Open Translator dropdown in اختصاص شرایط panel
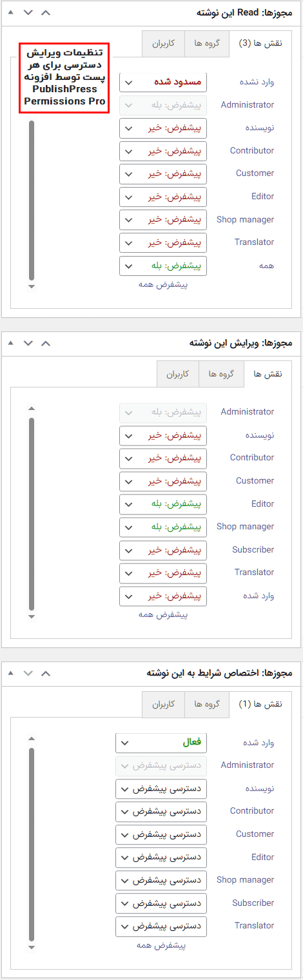 161,926
